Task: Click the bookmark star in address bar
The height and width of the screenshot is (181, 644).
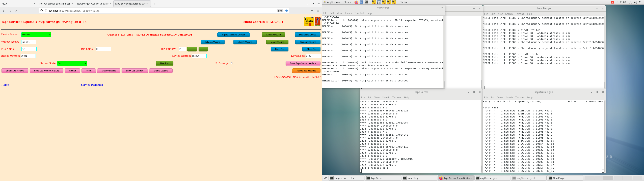Action: click(286, 11)
